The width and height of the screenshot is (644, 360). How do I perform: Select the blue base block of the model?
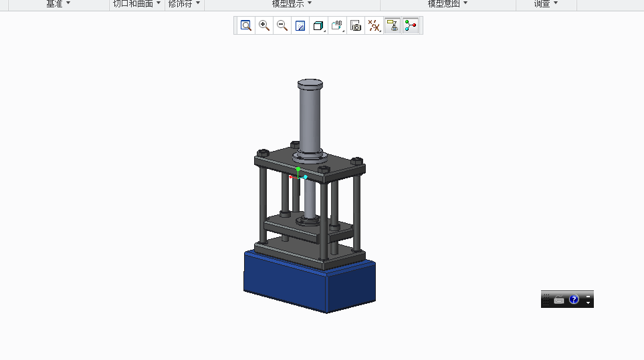(309, 283)
